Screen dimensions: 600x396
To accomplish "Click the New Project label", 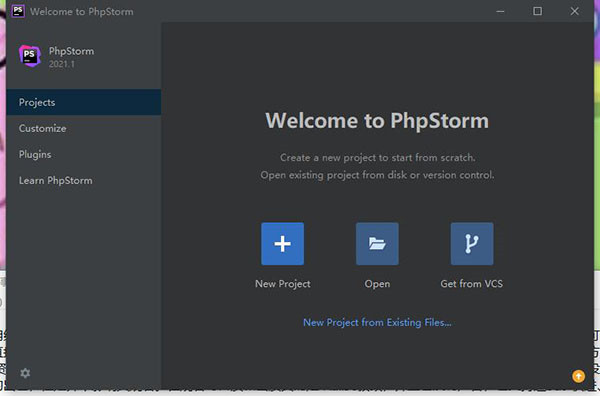I will pos(283,284).
